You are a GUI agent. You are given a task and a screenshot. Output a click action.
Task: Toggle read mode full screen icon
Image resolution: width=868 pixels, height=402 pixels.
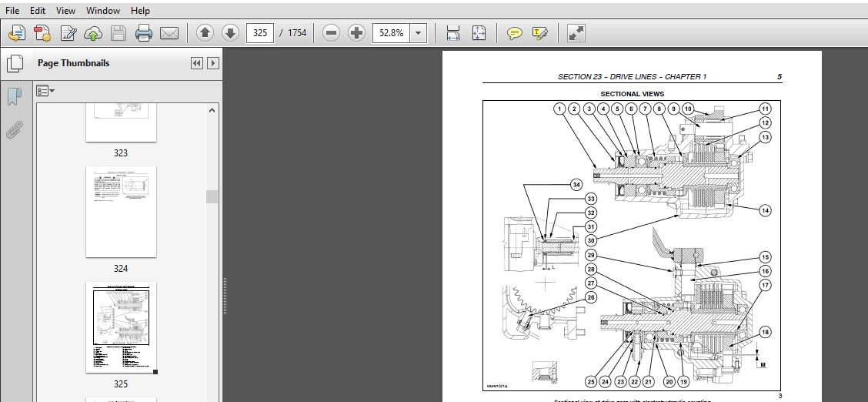pyautogui.click(x=576, y=33)
